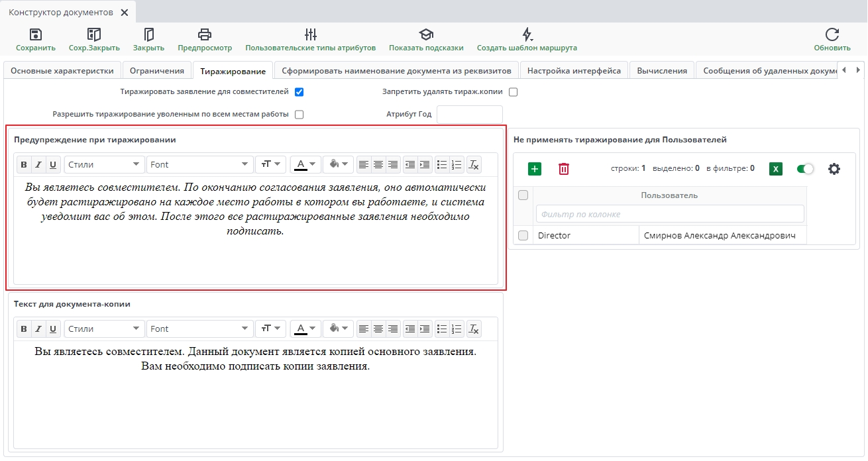Click the Атрибут Год input field
The height and width of the screenshot is (461, 868).
(469, 115)
